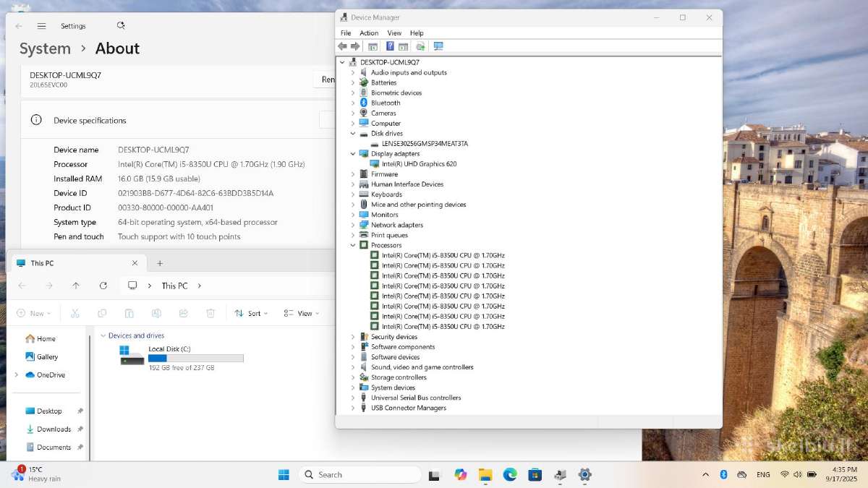
Task: Open the New dropdown in File Explorer
Action: pos(33,313)
